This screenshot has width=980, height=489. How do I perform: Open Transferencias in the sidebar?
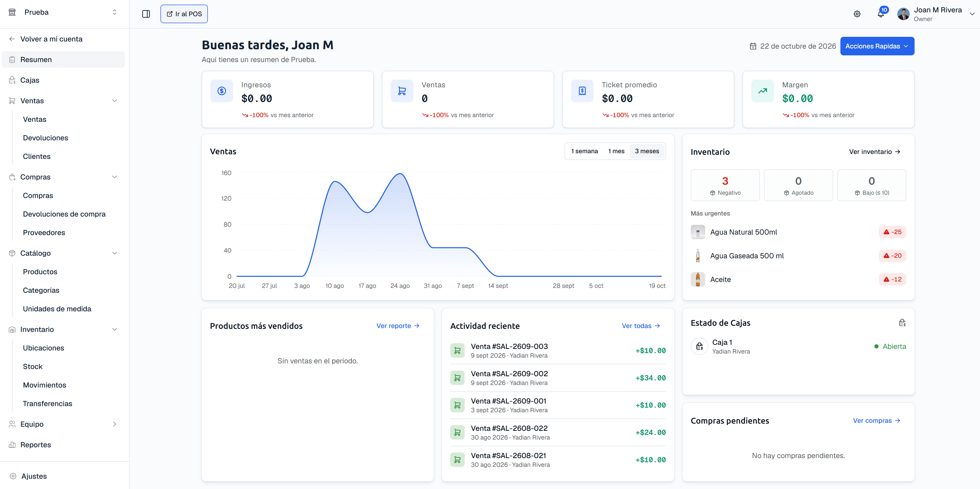click(48, 404)
